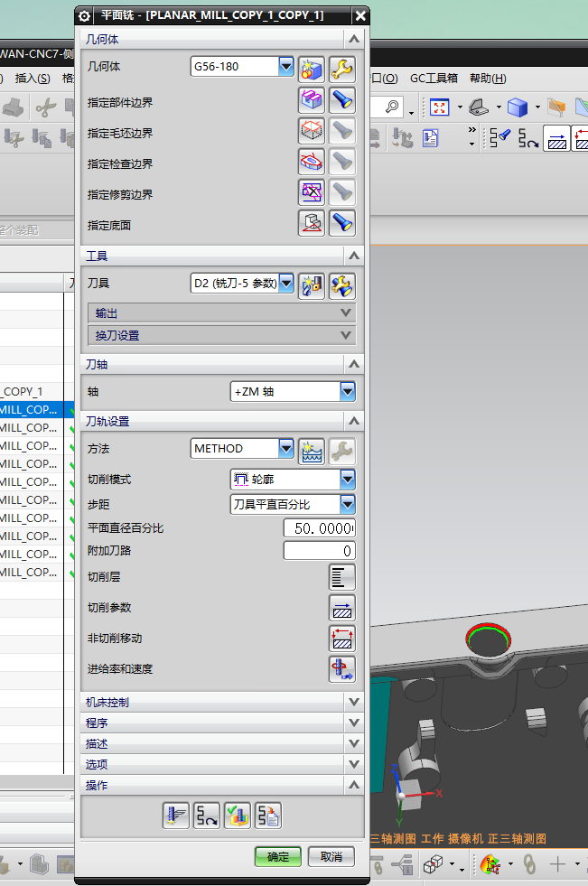
Task: Display the floor with the flashlight icon
Action: click(x=341, y=223)
